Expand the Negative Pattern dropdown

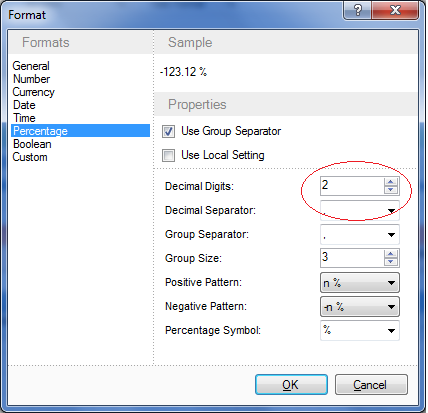point(360,307)
